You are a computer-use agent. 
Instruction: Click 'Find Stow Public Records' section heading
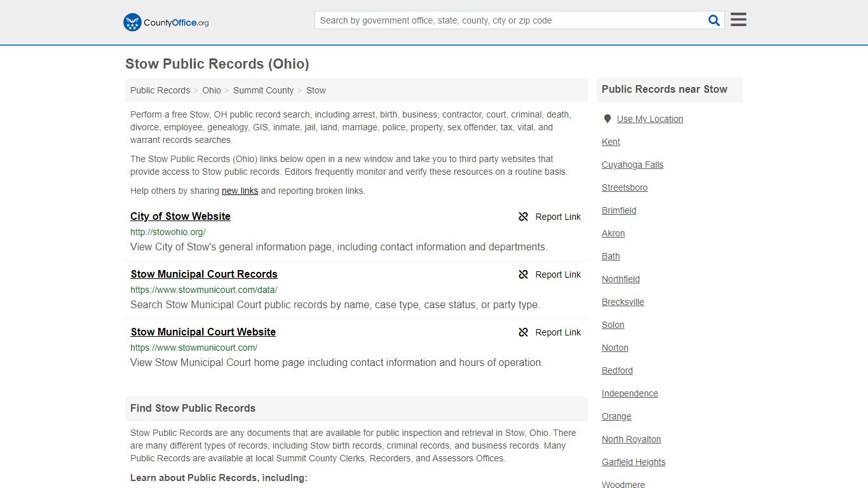(x=193, y=408)
